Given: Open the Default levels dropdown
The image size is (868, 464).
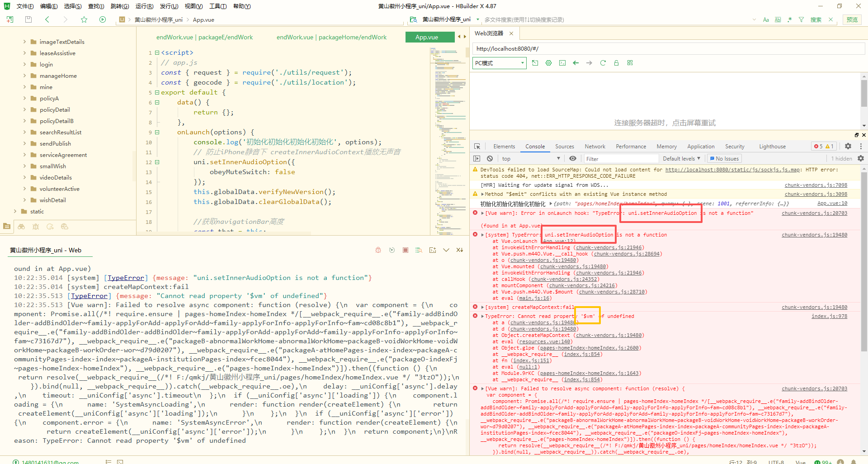Looking at the screenshot, I should click(x=681, y=159).
